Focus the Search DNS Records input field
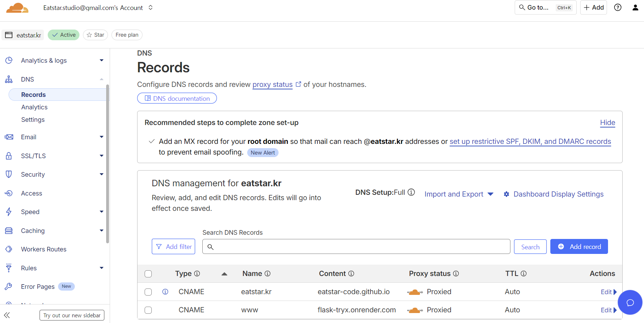644x323 pixels. point(356,246)
